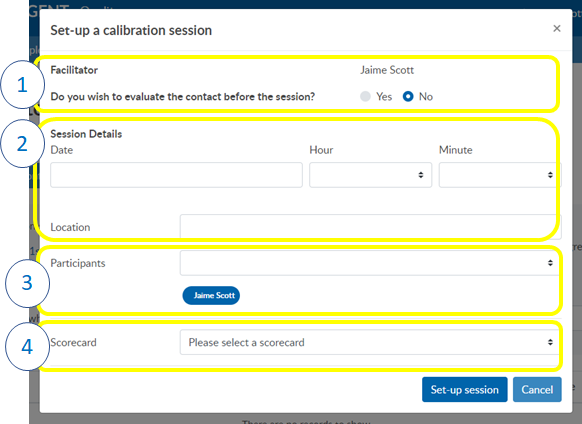Close the calibration session dialog with the X
The image size is (582, 424).
(556, 29)
